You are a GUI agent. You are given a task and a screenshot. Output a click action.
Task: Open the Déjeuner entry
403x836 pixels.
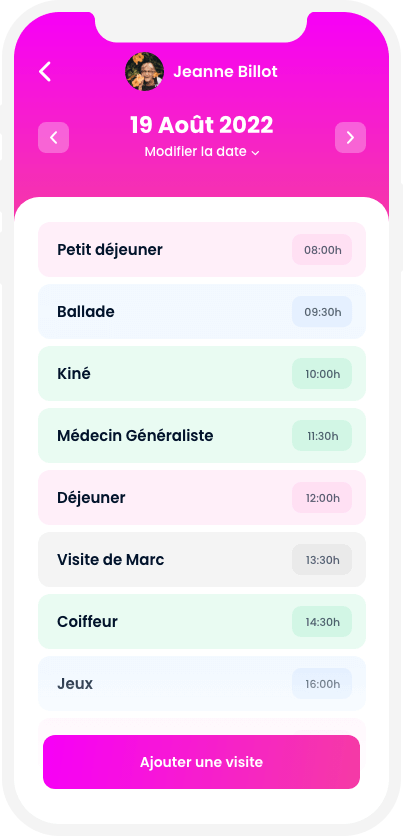point(202,497)
